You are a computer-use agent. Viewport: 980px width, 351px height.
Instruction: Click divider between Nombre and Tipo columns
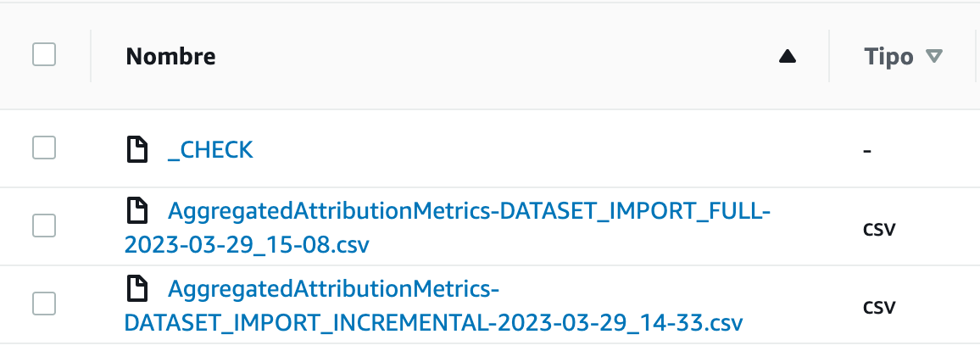[x=829, y=57]
